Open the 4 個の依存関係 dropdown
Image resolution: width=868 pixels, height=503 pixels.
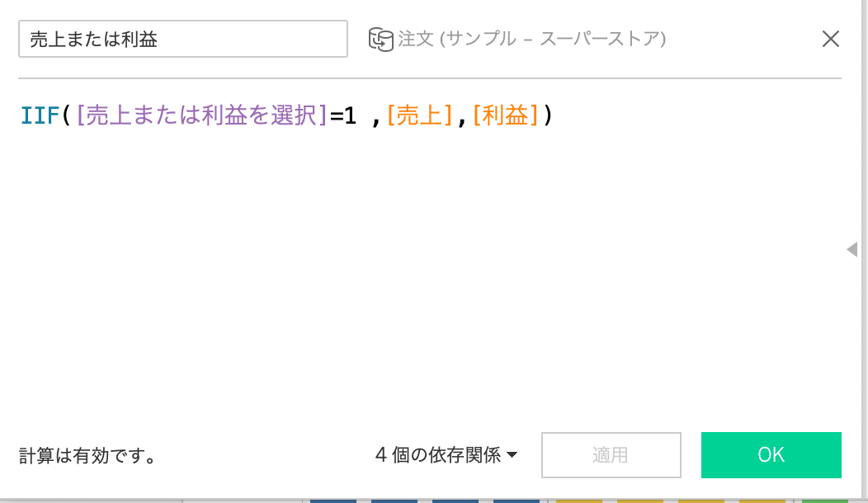coord(446,455)
